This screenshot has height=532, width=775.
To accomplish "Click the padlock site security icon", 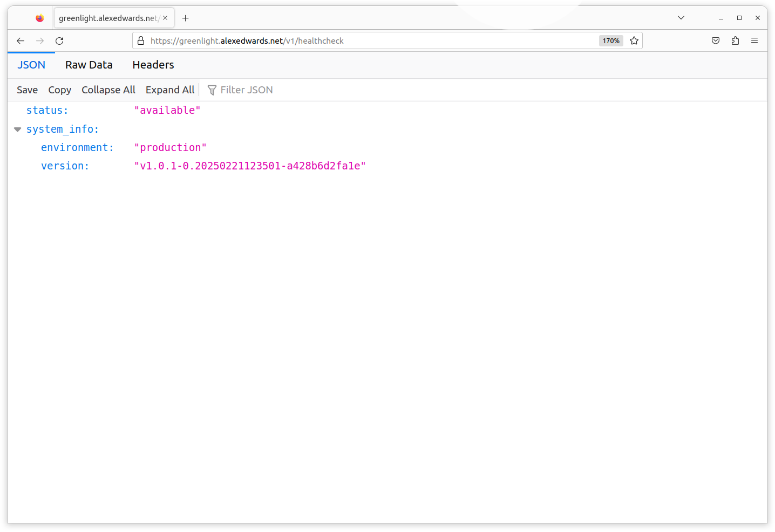I will point(141,41).
